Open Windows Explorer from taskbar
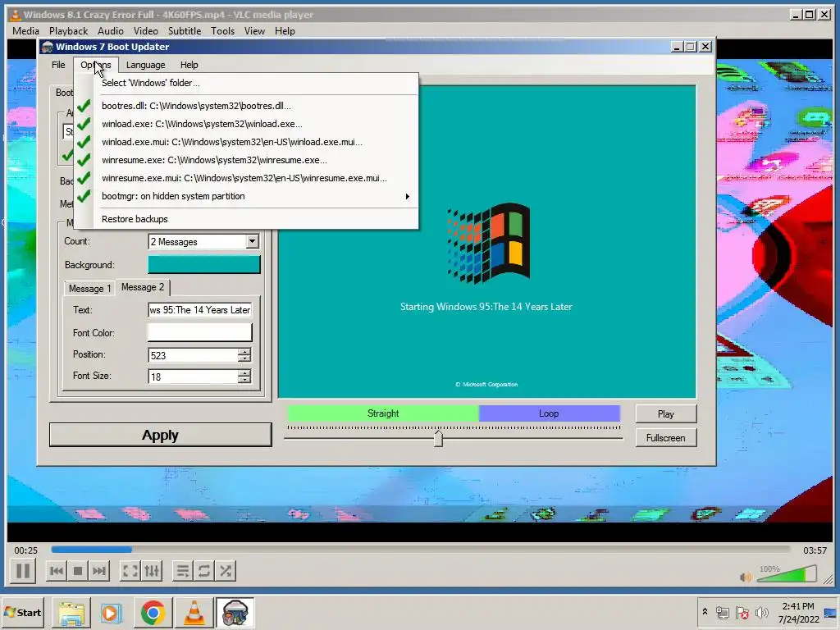This screenshot has height=630, width=840. point(71,612)
